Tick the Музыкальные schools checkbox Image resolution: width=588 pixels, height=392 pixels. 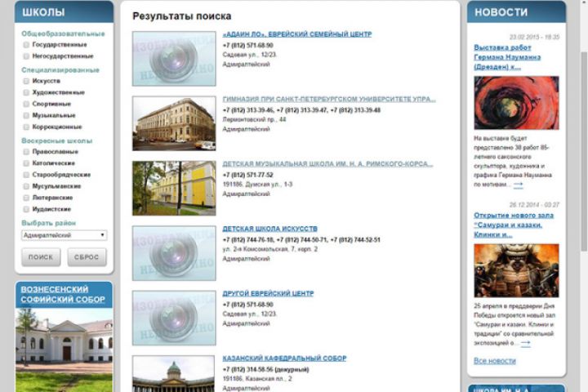click(26, 115)
